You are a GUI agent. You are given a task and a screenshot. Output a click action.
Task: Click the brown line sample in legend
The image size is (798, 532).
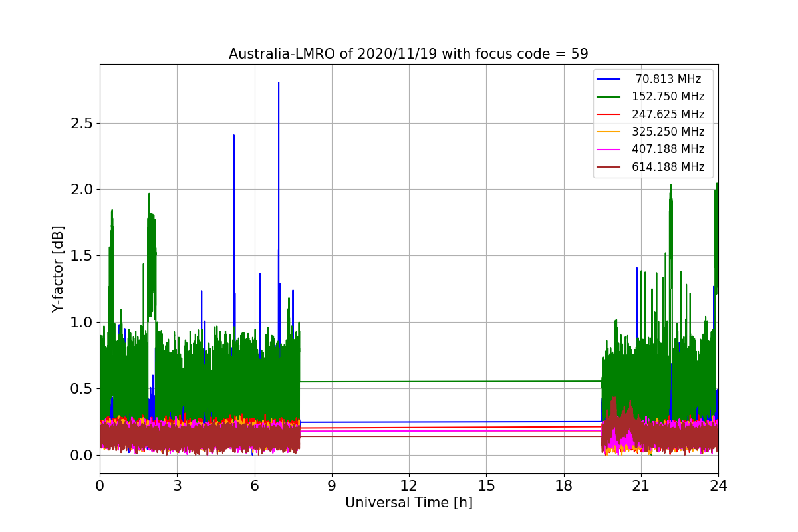tap(608, 167)
